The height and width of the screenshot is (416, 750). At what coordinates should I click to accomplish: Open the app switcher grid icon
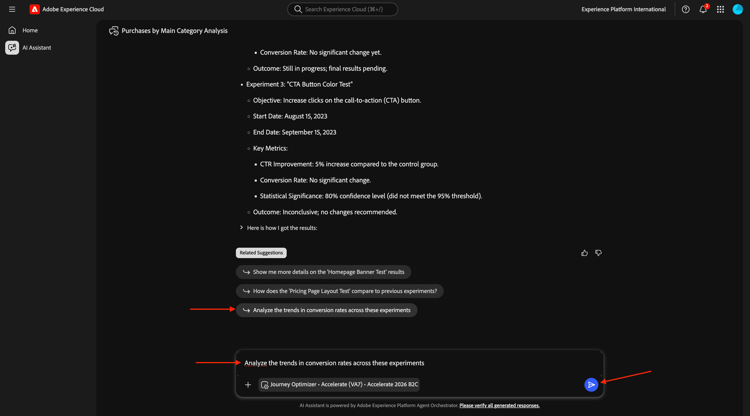point(720,9)
